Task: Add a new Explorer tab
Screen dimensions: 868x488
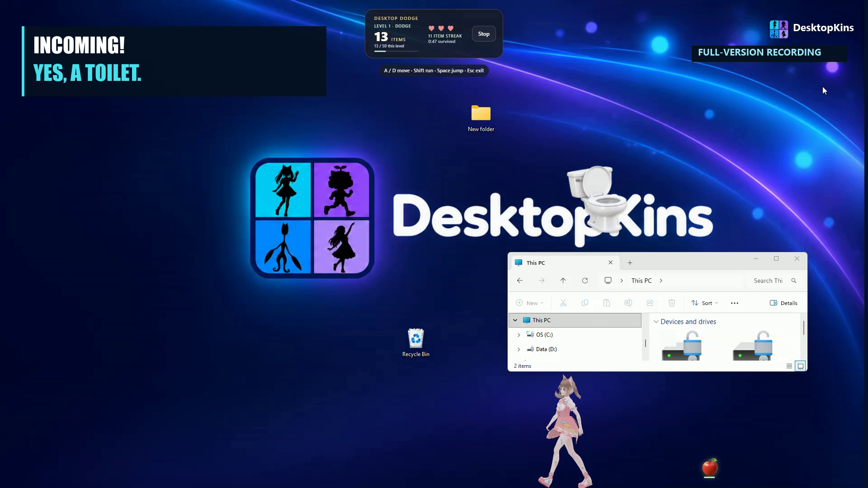Action: coord(630,263)
